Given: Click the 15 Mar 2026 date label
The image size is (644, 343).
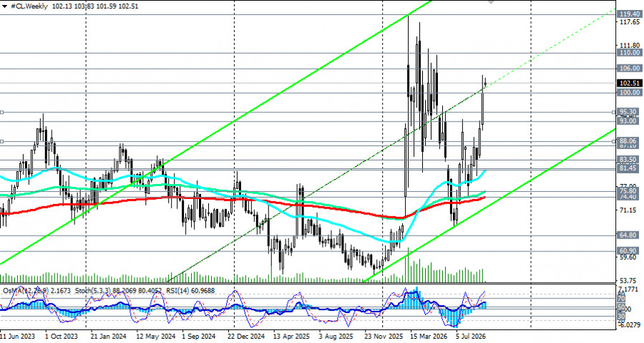Looking at the screenshot, I should click(x=429, y=337).
